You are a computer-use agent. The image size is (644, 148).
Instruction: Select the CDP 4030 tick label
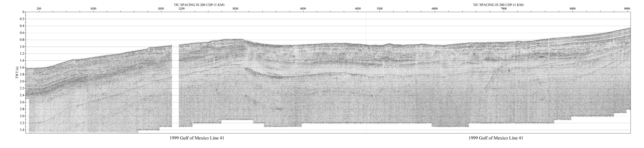click(303, 9)
